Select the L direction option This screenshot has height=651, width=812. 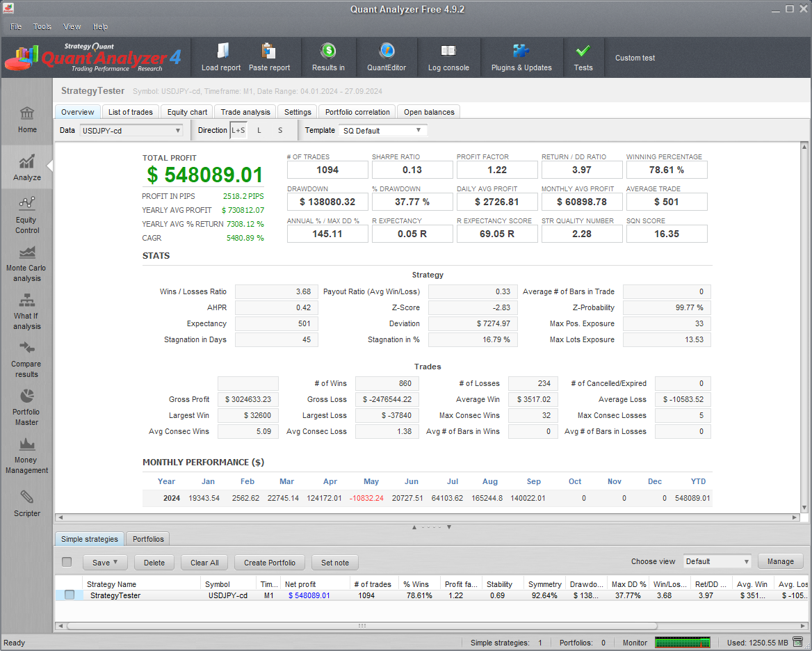(x=259, y=131)
